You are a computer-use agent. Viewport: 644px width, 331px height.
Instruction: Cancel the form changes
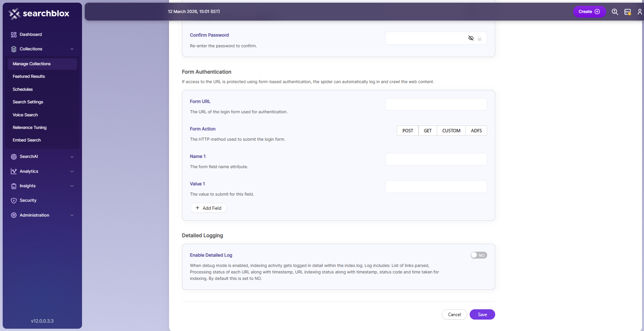tap(454, 315)
